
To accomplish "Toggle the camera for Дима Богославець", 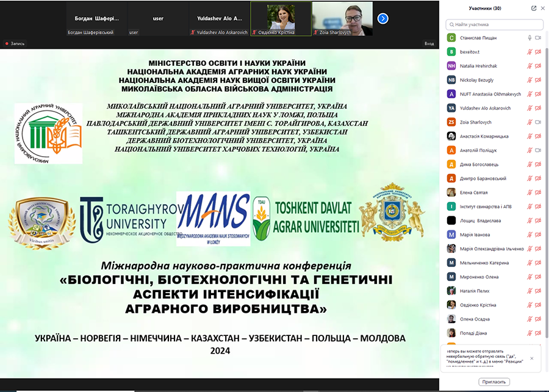I will point(538,165).
